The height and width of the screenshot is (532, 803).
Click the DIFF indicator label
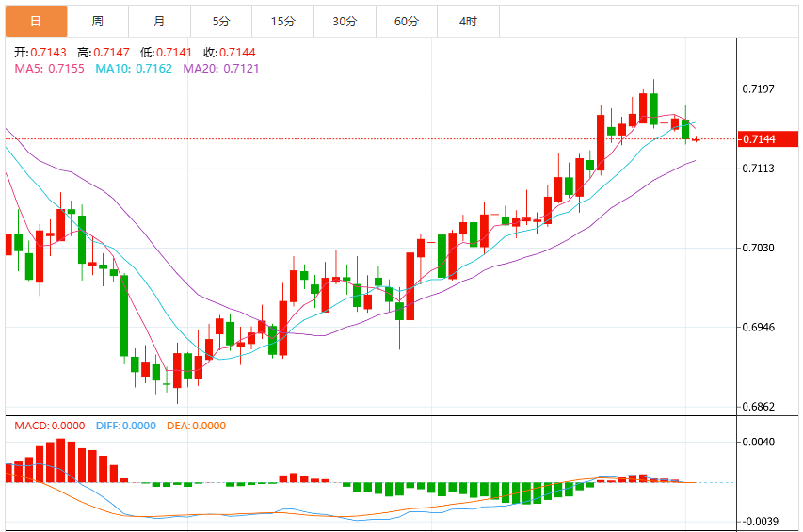(x=126, y=426)
